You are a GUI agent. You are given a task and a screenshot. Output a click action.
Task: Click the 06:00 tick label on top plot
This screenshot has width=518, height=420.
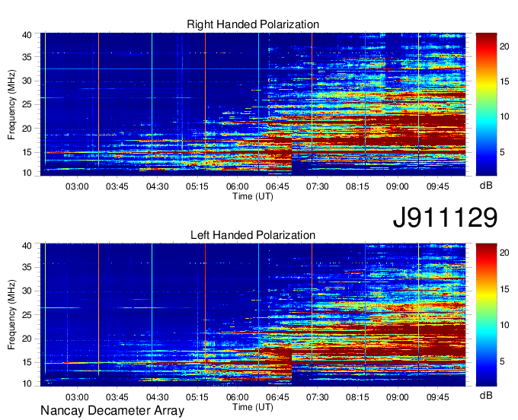click(237, 186)
